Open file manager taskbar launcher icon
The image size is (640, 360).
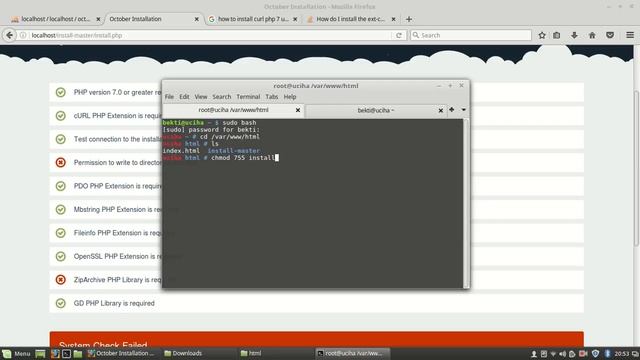(78, 353)
